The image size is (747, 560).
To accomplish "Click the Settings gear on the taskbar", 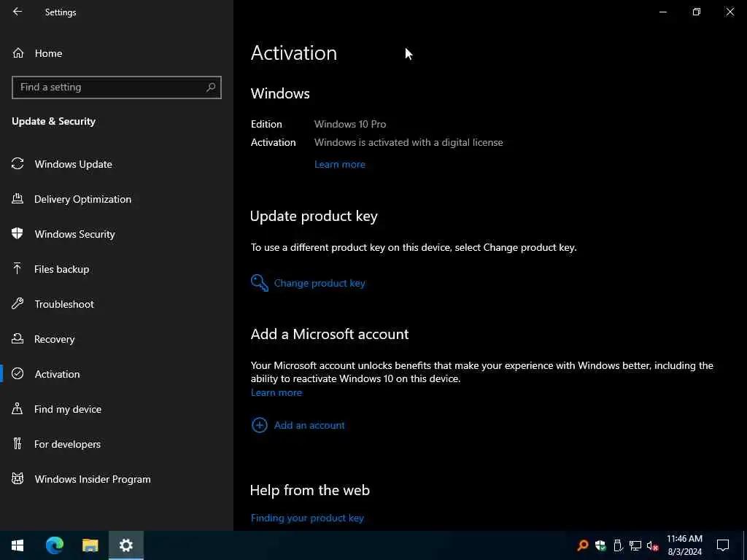I will point(126,545).
